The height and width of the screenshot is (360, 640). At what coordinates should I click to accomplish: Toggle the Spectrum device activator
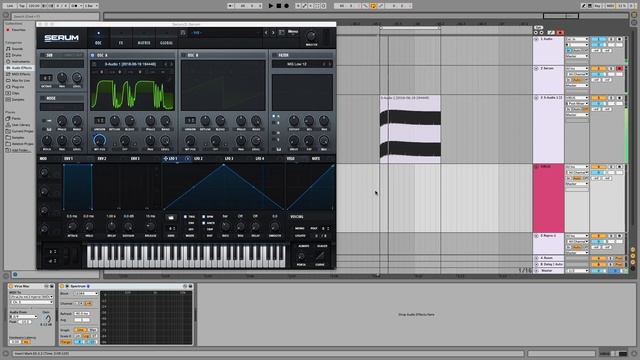tap(62, 286)
